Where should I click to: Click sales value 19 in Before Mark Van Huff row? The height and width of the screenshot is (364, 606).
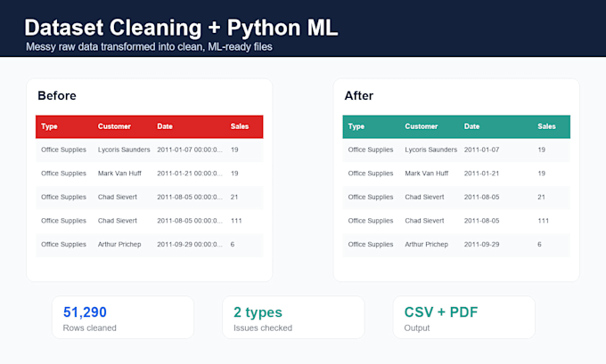pos(234,174)
